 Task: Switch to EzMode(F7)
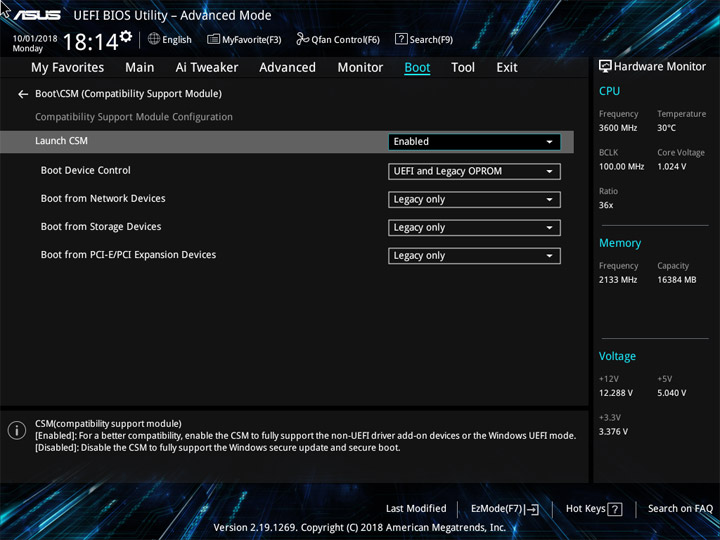[x=505, y=509]
